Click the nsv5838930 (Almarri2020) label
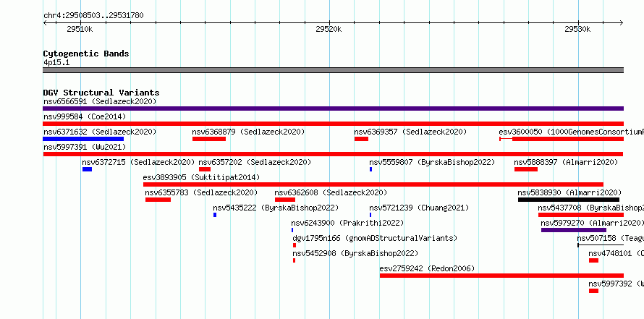Image resolution: width=644 pixels, height=319 pixels. point(569,192)
